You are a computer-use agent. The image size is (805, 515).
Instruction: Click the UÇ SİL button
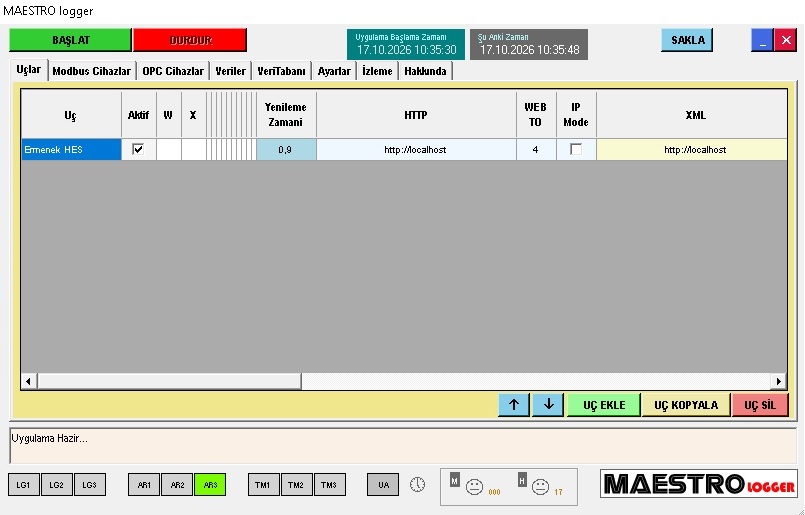(760, 405)
